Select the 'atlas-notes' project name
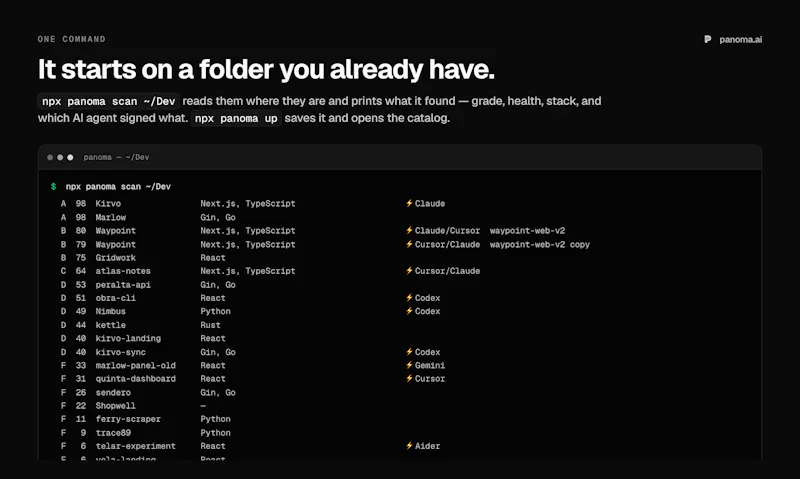Viewport: 800px width, 479px height. (123, 271)
